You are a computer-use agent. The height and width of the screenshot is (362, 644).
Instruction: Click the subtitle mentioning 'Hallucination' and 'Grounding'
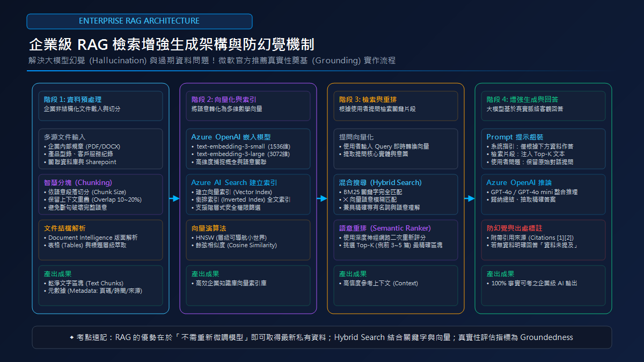[212, 61]
